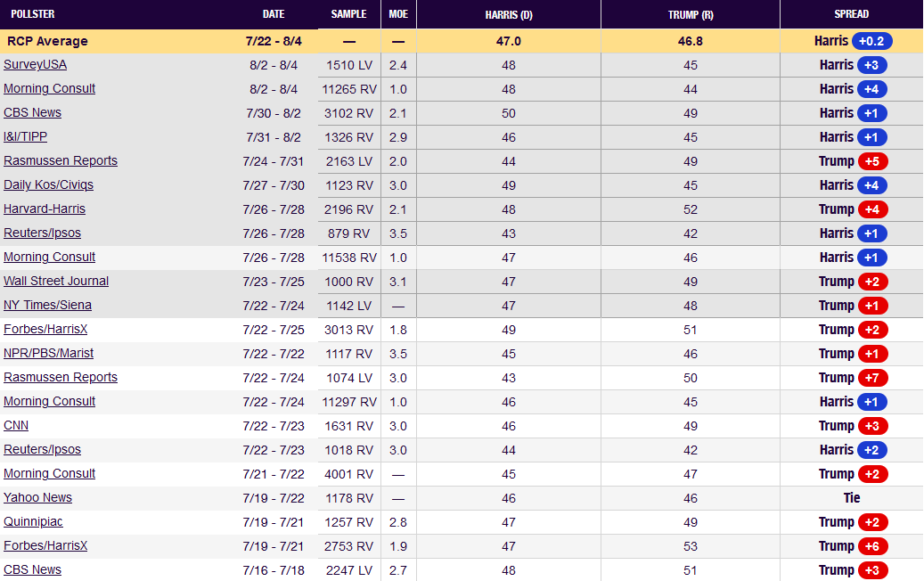
Task: Select the CNN poll link
Action: pyautogui.click(x=16, y=426)
